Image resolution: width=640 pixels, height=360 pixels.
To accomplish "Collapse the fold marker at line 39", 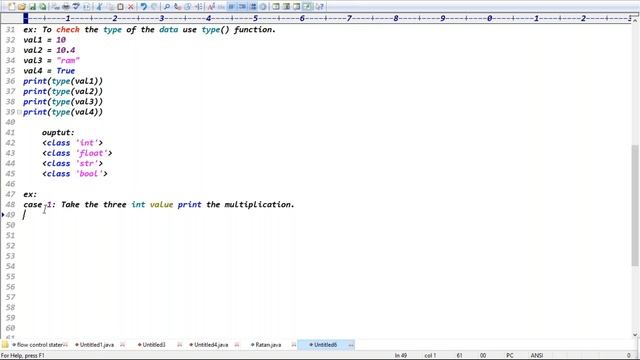I will pyautogui.click(x=19, y=112).
